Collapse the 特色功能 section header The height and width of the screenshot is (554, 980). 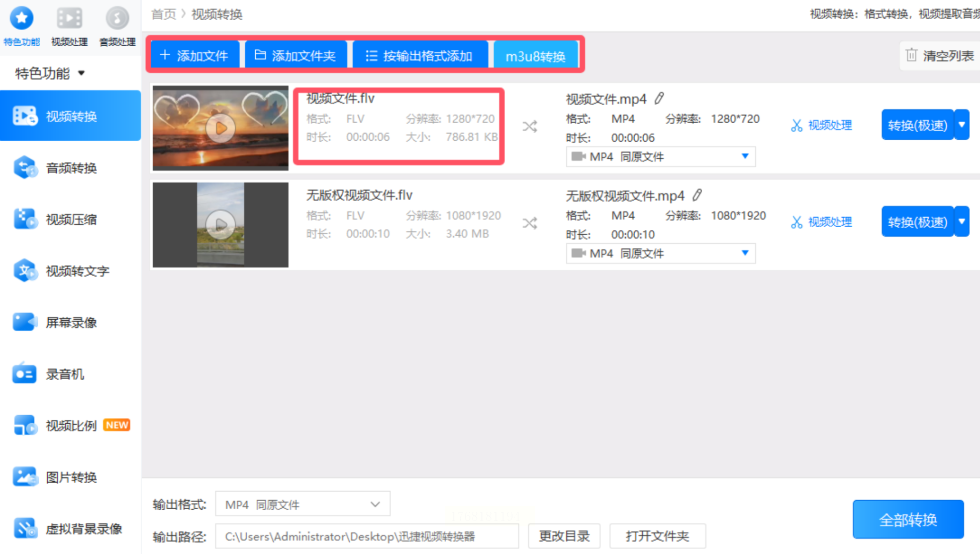coord(50,73)
